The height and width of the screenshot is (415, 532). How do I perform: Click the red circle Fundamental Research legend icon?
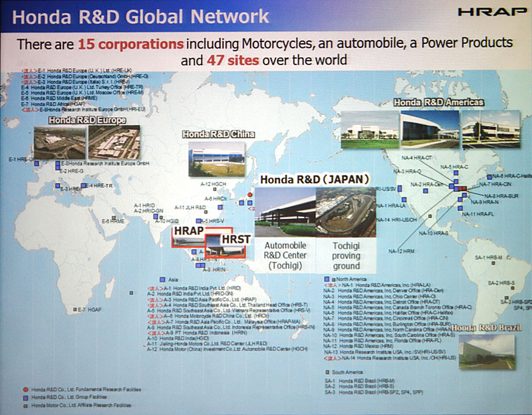[x=25, y=390]
